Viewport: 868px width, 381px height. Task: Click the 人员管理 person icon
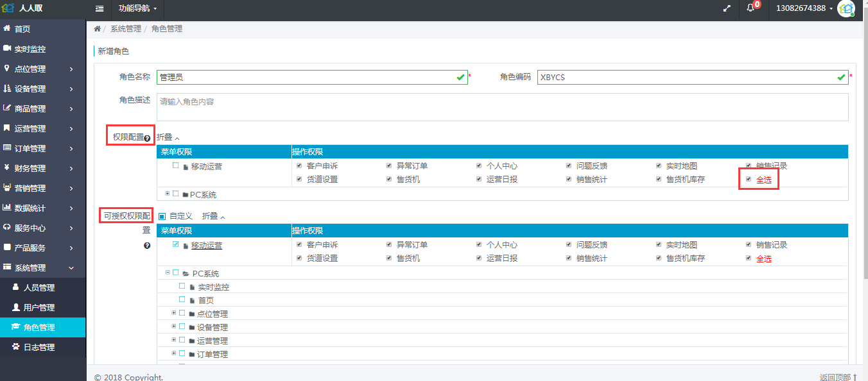[x=16, y=287]
